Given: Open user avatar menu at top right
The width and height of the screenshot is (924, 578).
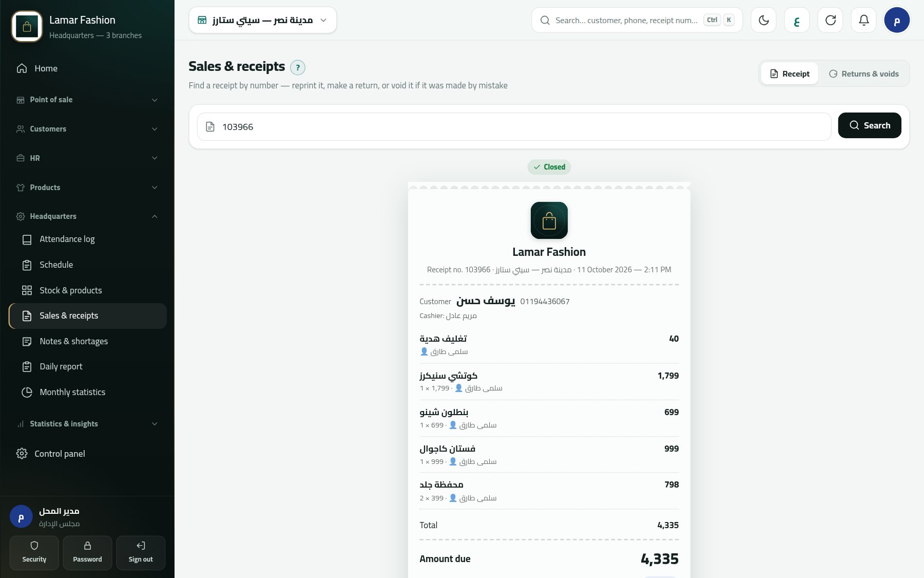Looking at the screenshot, I should pyautogui.click(x=897, y=21).
